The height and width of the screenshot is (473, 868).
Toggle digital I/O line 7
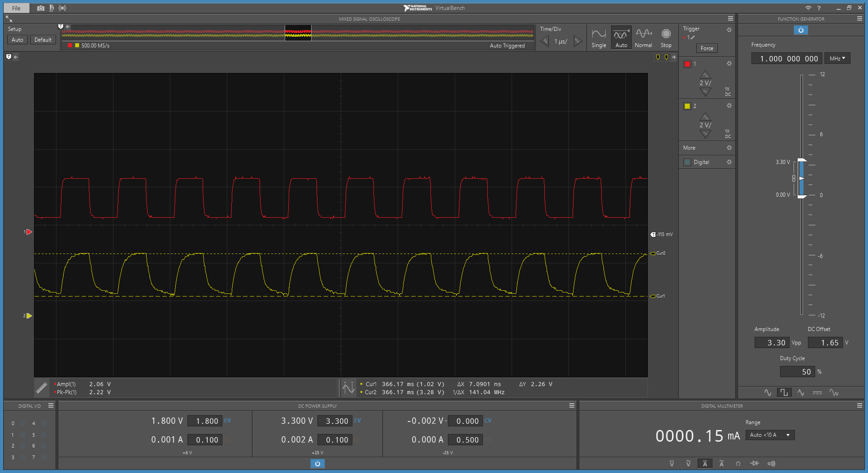pos(43,457)
